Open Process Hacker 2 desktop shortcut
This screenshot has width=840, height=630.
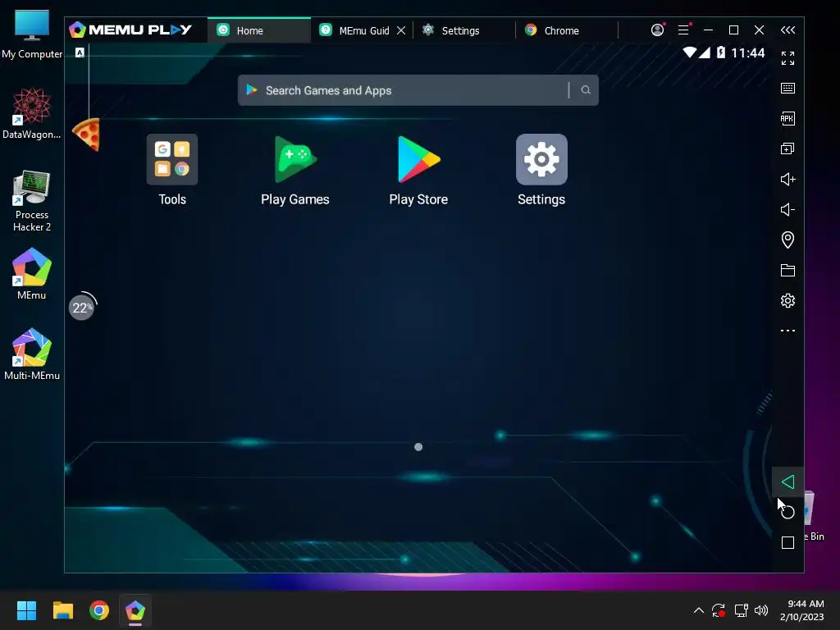pos(32,201)
